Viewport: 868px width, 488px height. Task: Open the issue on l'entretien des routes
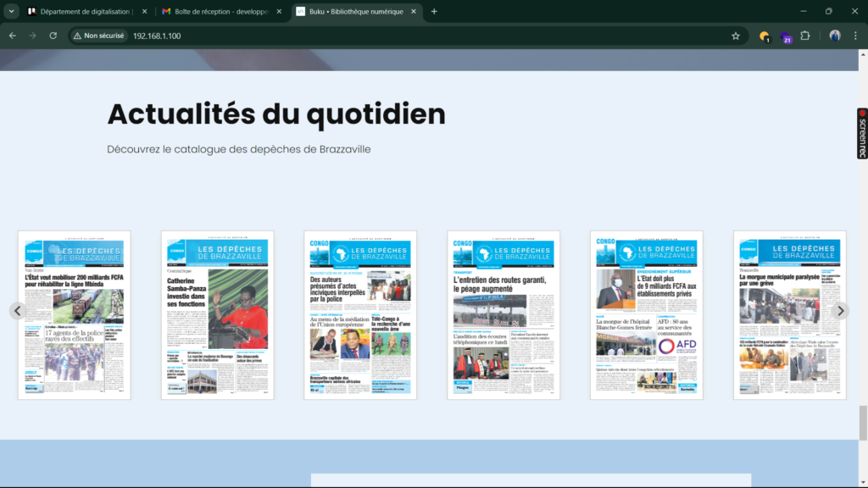coord(504,315)
